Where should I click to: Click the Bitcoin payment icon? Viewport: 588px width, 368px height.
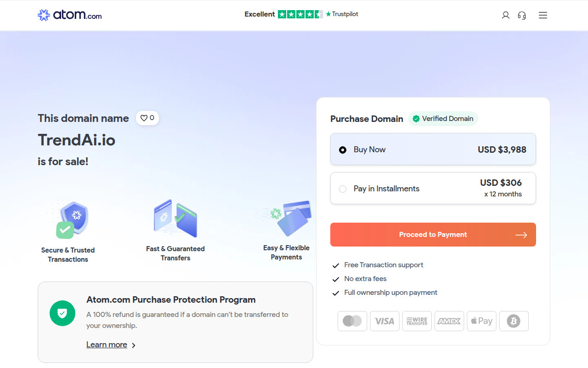click(514, 321)
